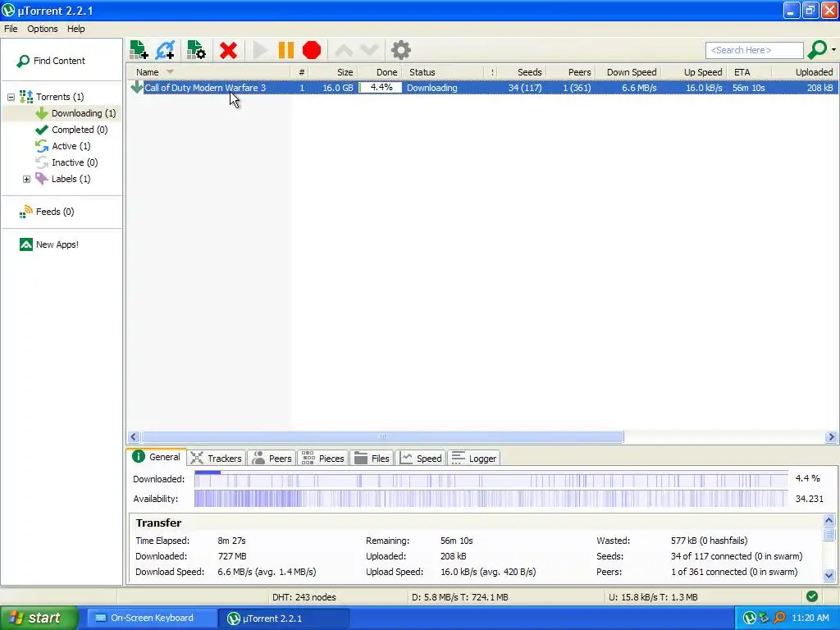Click the Create New Torrent icon

point(196,50)
